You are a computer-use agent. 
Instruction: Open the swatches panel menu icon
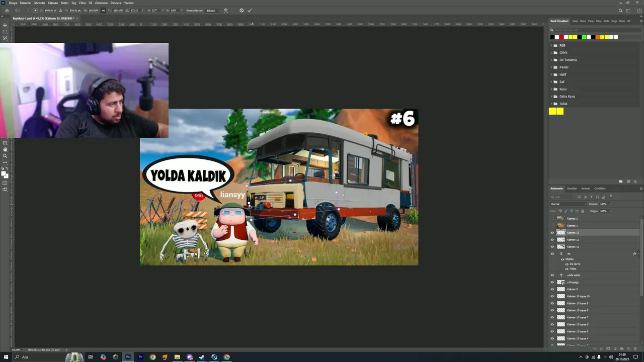641,21
